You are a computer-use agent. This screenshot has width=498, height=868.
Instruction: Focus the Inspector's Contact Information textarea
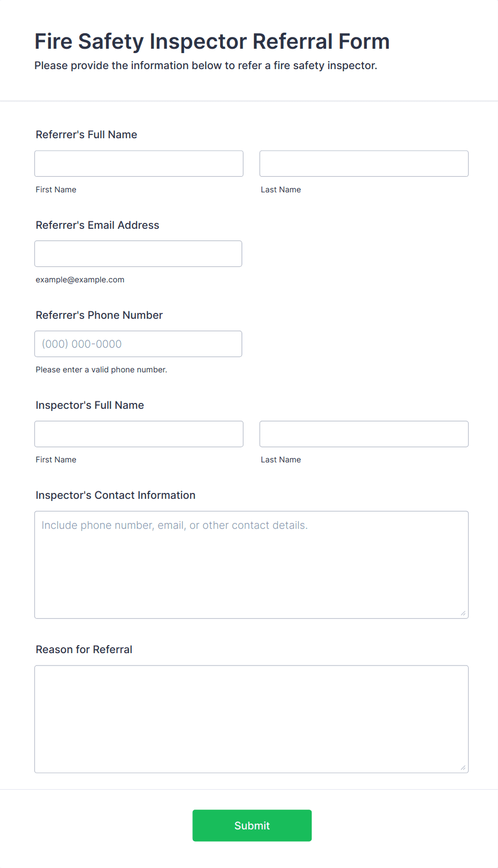[x=252, y=565]
